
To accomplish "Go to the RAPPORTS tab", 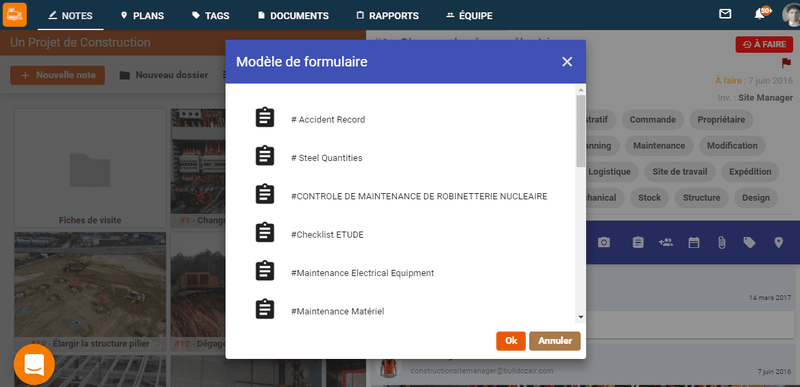I will 387,15.
